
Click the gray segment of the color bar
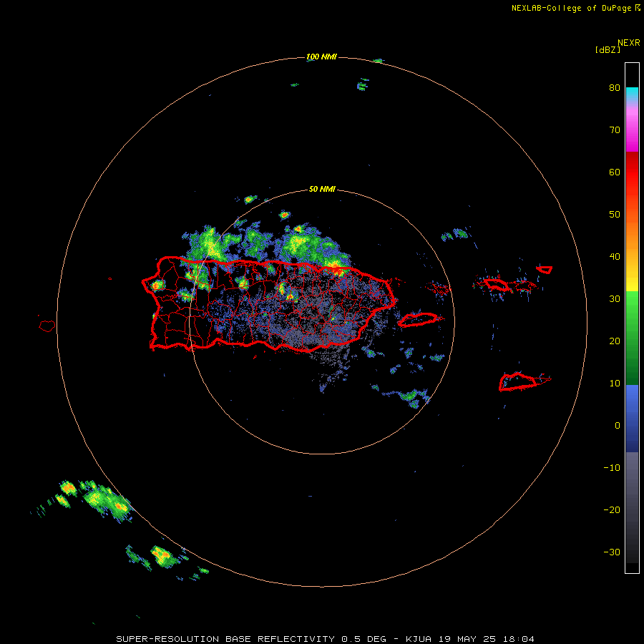tap(632, 507)
